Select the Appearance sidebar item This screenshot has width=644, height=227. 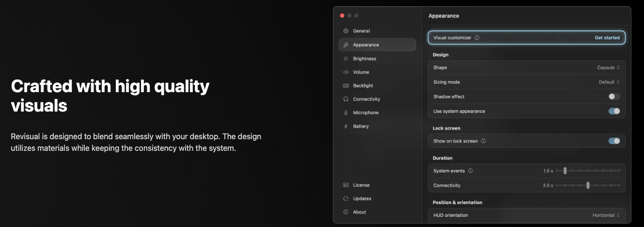tap(377, 45)
